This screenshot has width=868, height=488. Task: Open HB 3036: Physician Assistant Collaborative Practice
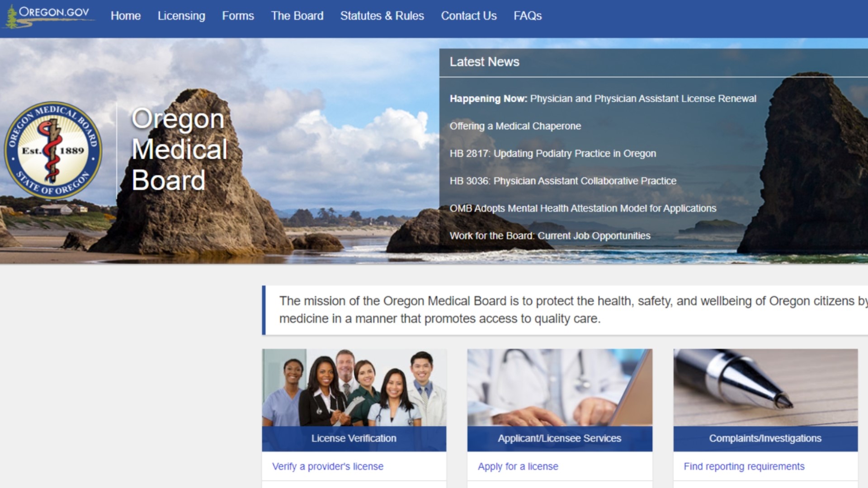[x=562, y=181]
